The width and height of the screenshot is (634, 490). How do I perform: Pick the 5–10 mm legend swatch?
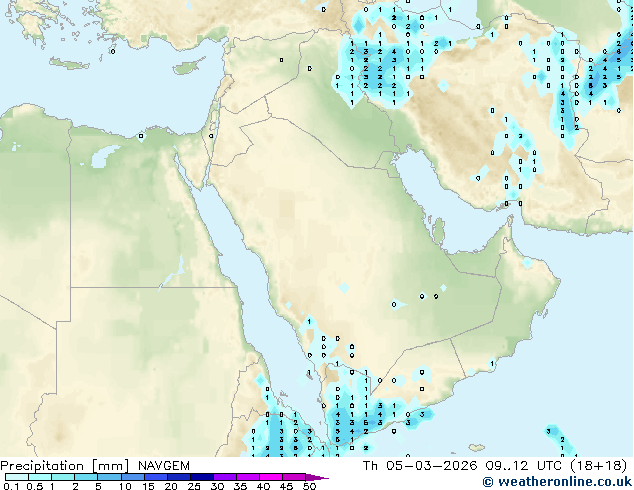pyautogui.click(x=109, y=477)
